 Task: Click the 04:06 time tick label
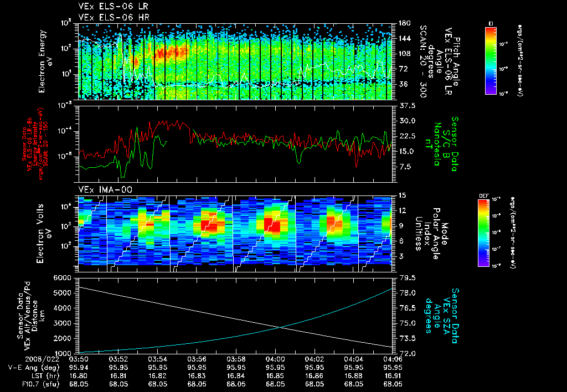[x=393, y=359]
